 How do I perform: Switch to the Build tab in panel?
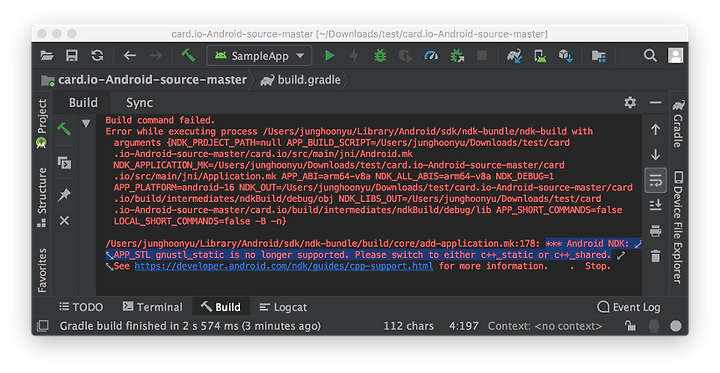pyautogui.click(x=83, y=102)
